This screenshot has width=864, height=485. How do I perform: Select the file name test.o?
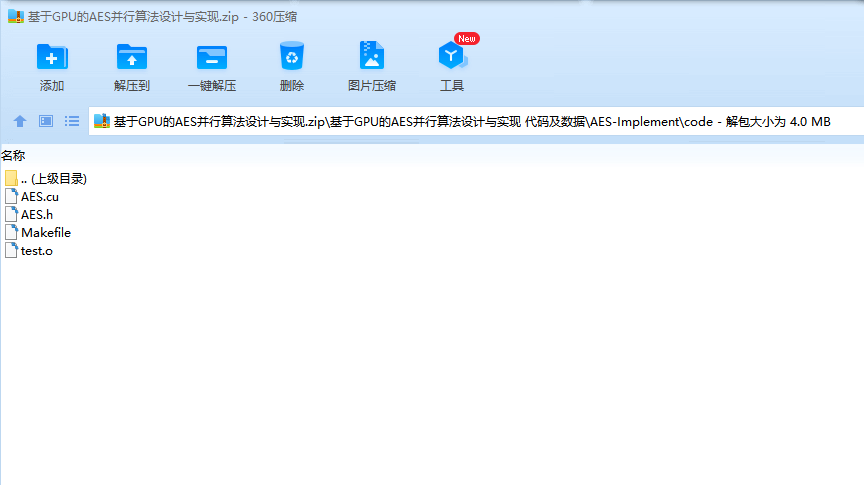click(37, 251)
